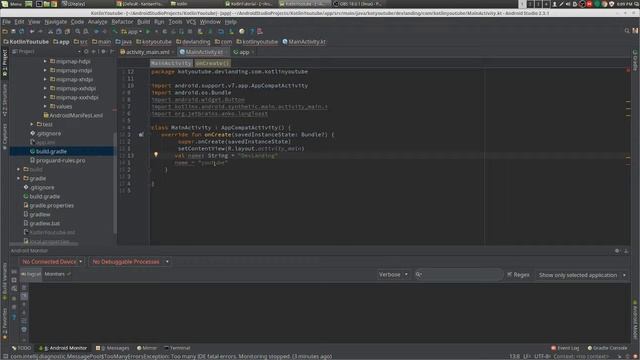This screenshot has width=640, height=360.
Task: Click the Make Project hammer icon
Action: tap(115, 31)
